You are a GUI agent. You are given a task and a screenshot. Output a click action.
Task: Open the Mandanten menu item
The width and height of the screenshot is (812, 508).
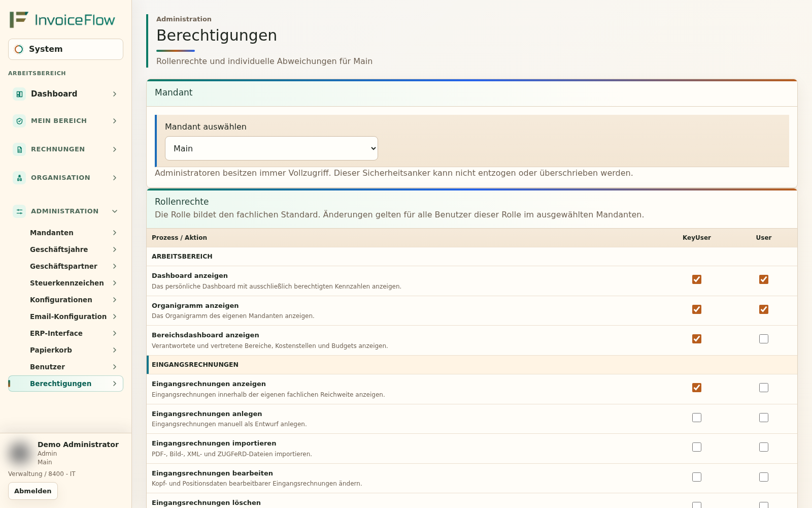[66, 233]
